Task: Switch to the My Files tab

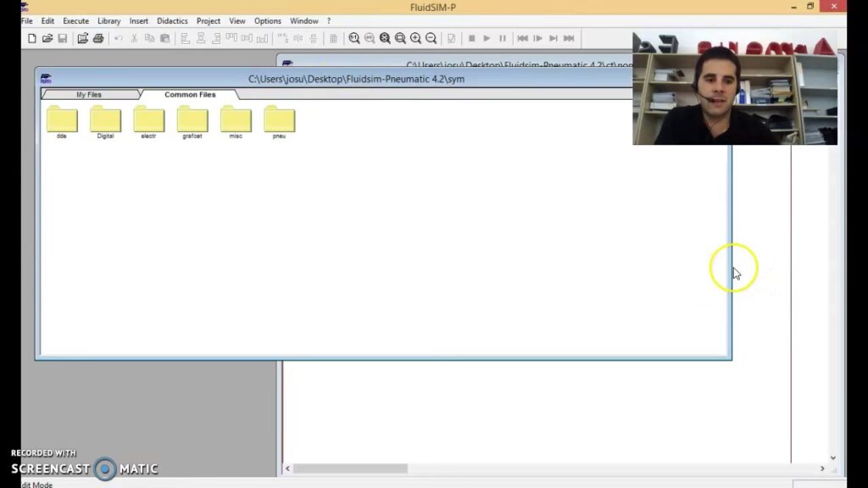Action: [x=89, y=95]
